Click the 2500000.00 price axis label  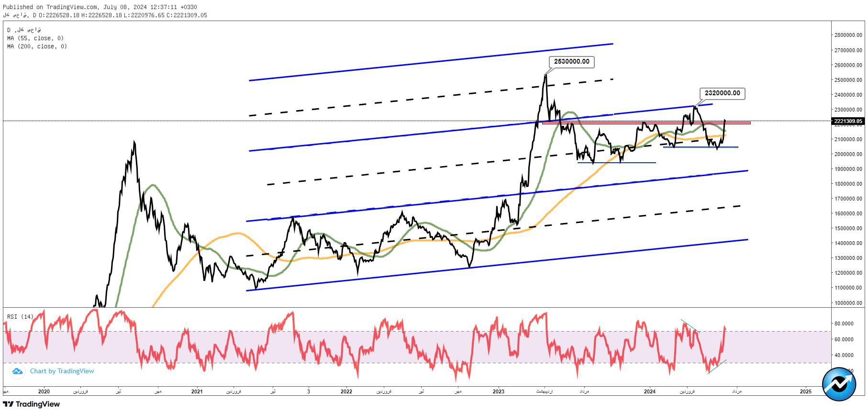tap(848, 80)
